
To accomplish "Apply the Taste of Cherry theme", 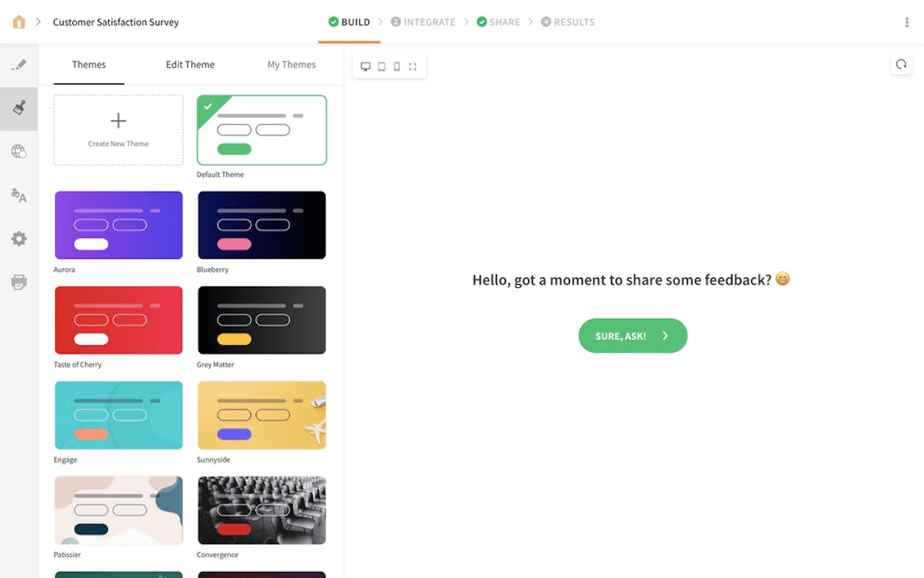I will pyautogui.click(x=118, y=320).
